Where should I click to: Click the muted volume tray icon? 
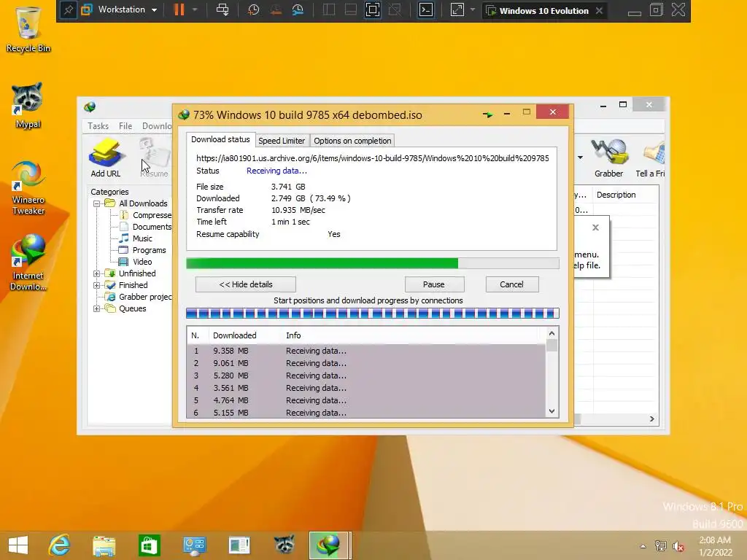point(678,546)
